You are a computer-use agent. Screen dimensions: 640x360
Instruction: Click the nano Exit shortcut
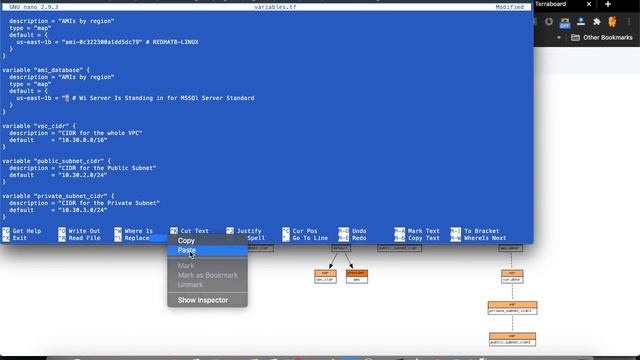tap(14, 238)
